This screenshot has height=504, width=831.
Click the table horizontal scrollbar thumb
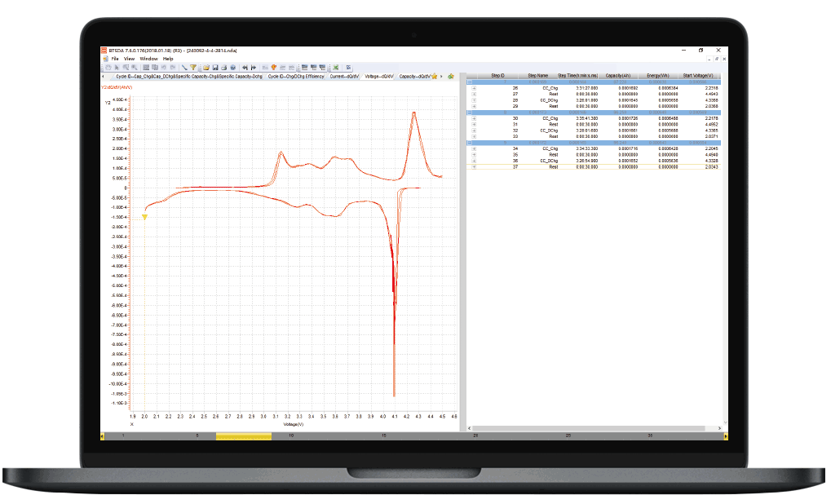(588, 428)
